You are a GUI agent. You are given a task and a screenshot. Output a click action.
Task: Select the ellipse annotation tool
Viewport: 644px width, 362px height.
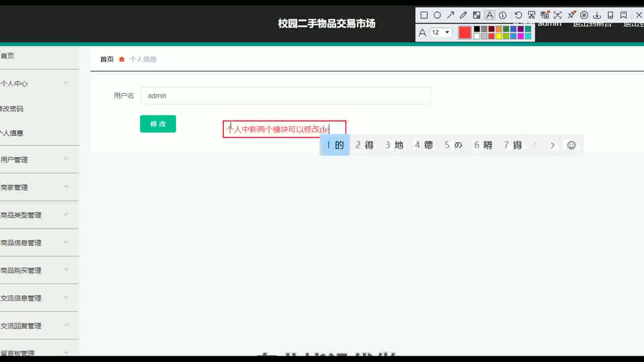[437, 15]
